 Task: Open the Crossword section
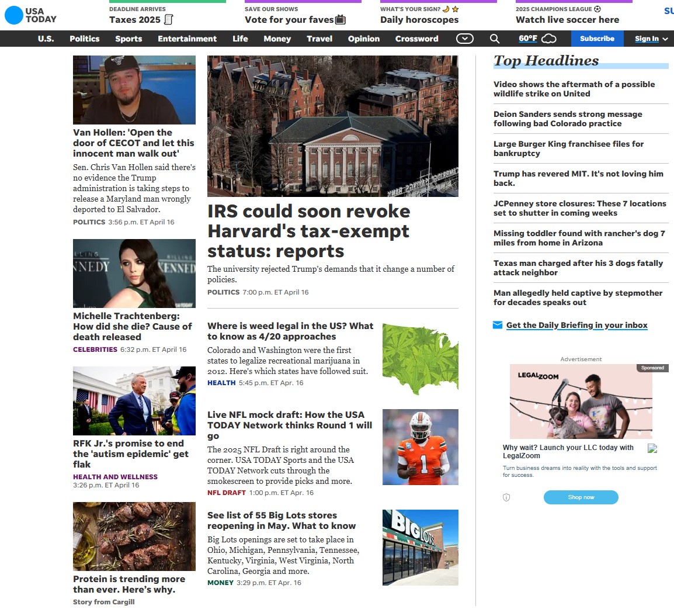click(417, 39)
